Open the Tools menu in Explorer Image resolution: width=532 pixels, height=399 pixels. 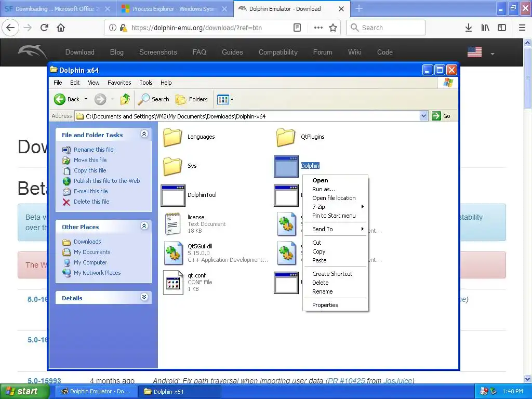coord(146,83)
